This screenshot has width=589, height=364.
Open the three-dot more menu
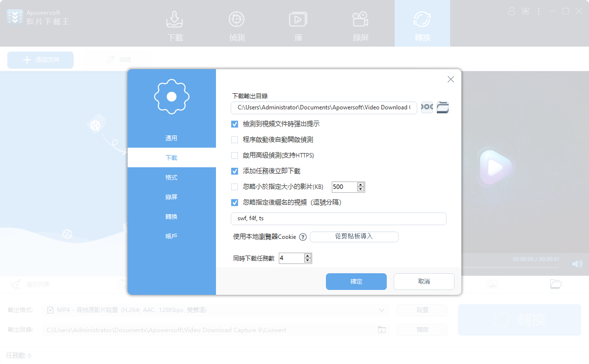pyautogui.click(x=538, y=11)
